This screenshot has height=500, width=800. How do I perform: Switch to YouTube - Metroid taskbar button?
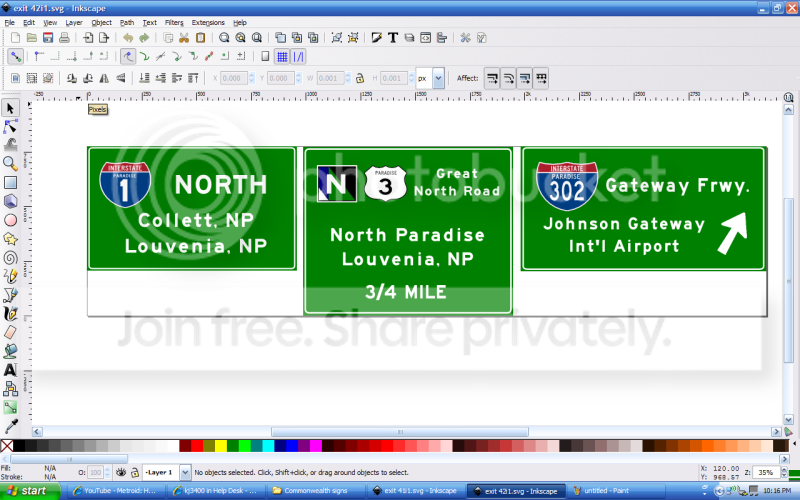(116, 491)
